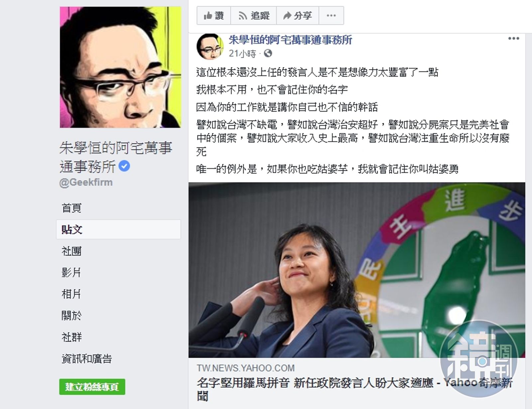Follow the page via 追蹤 button
Viewport: 532px width, 409px height.
(x=253, y=16)
